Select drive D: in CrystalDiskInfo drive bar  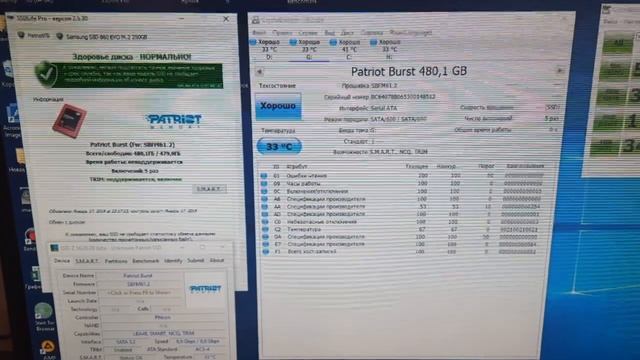(269, 49)
